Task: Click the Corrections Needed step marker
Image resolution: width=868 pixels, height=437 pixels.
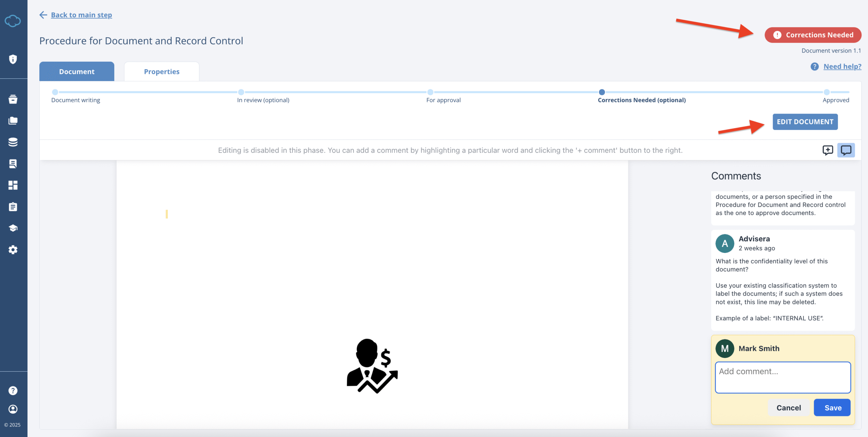Action: pos(602,92)
